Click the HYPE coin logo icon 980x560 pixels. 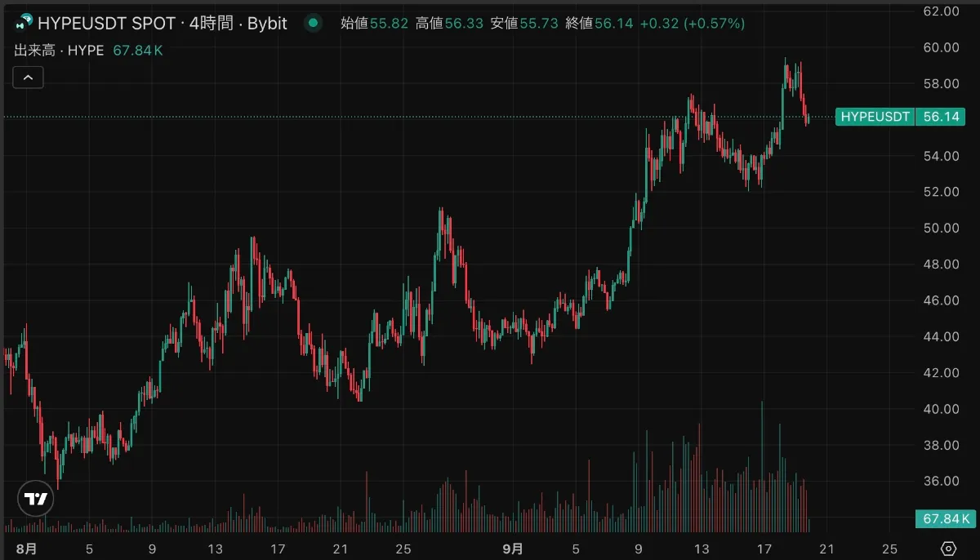(24, 23)
